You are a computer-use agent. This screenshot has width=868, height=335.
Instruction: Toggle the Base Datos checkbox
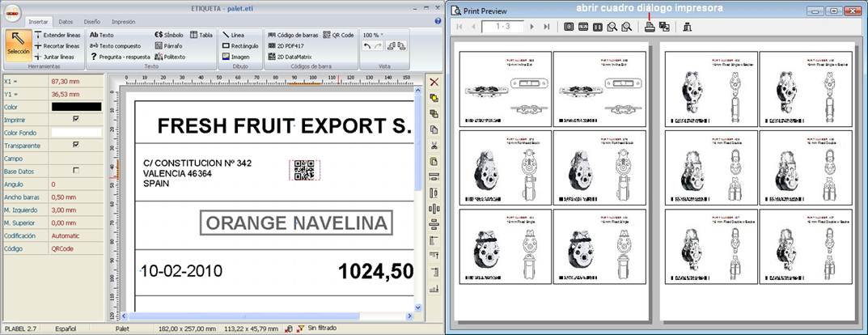click(76, 171)
